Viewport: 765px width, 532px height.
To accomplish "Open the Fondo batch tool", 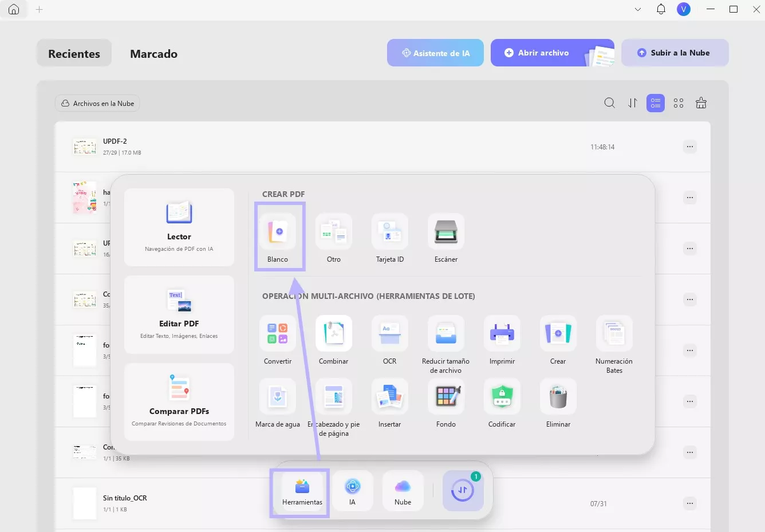I will (x=446, y=403).
